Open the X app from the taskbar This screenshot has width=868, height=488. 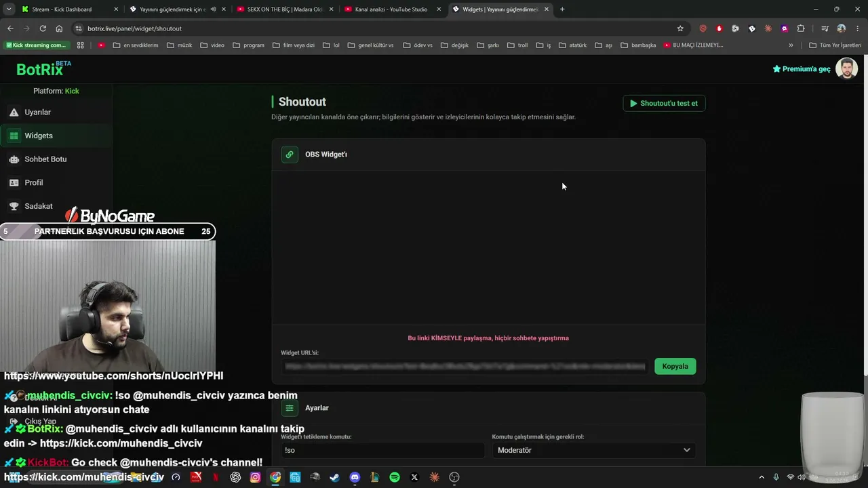coord(414,477)
